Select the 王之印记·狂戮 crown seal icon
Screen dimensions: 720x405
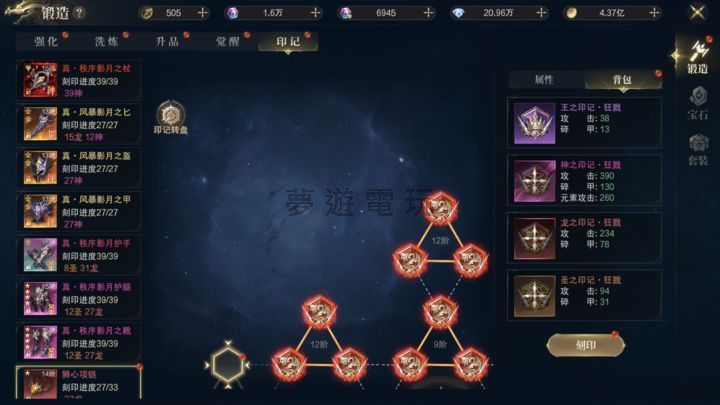(x=534, y=123)
